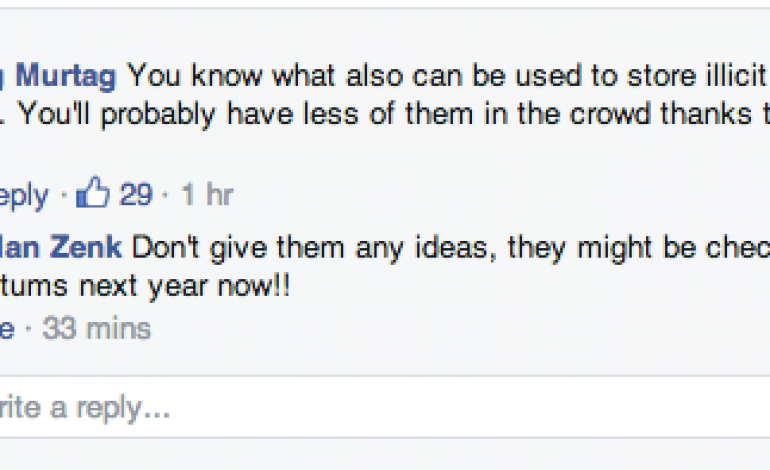Open the 29 likes count
This screenshot has width=770, height=470.
tap(136, 194)
